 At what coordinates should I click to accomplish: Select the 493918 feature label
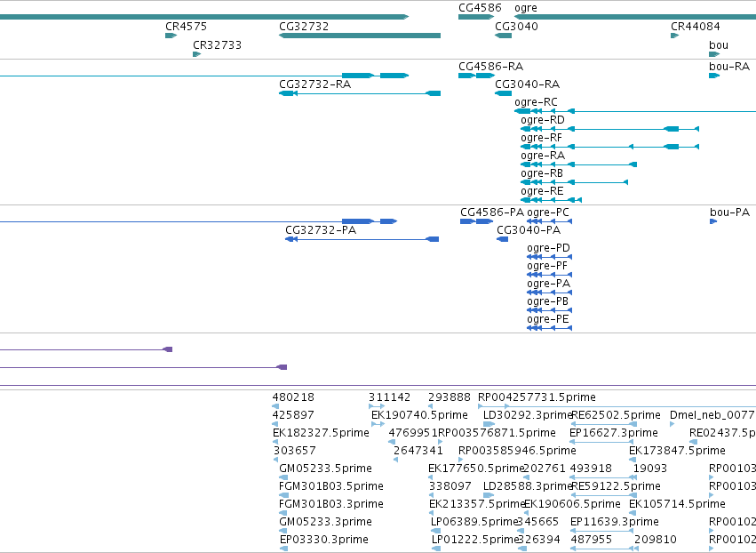(x=591, y=469)
